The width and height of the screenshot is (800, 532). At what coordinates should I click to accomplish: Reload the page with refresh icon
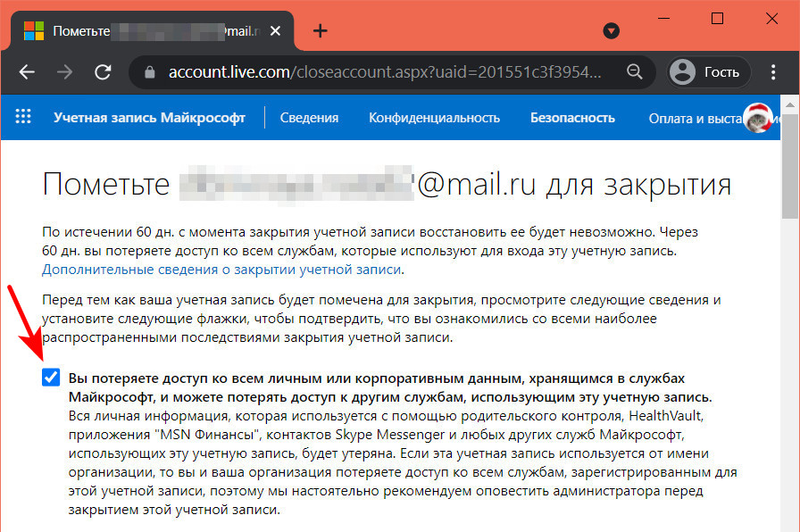point(103,72)
